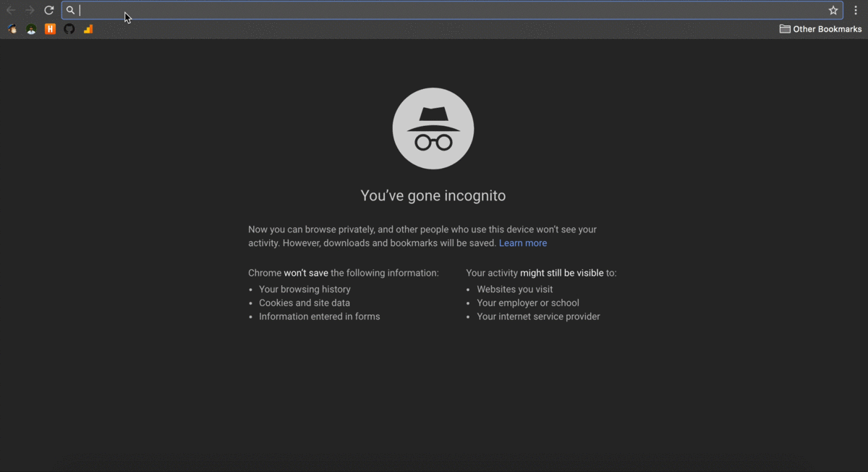Screen dimensions: 868x472
Task: Click "Your internet service provider" list item
Action: (538, 316)
